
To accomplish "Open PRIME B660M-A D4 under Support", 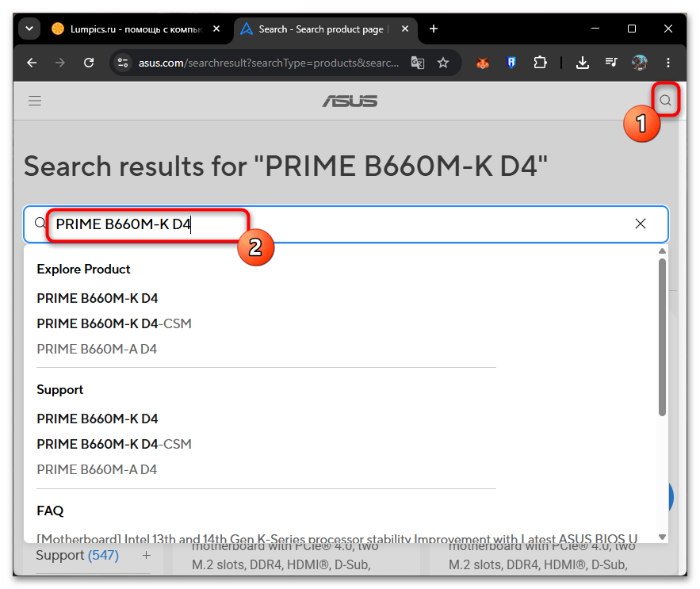I will [x=97, y=470].
